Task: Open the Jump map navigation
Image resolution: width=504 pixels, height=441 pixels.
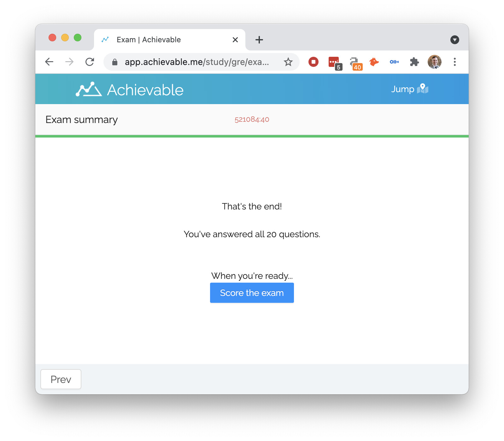Action: pyautogui.click(x=409, y=89)
